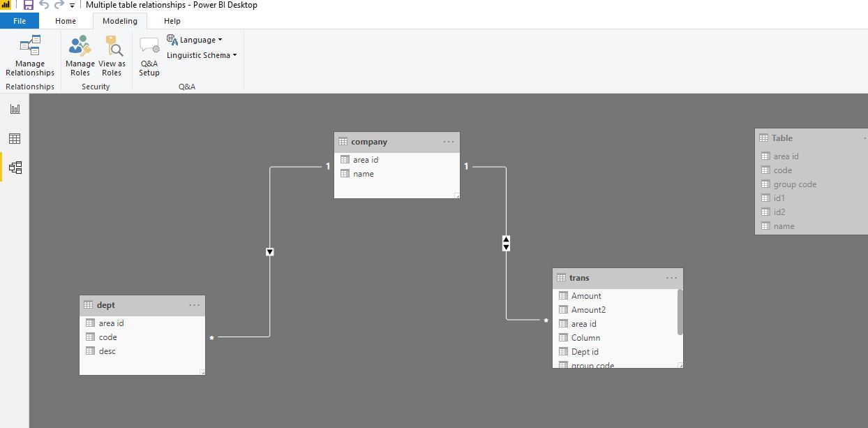This screenshot has height=428, width=868.
Task: Click the trans table vertical scrollbar
Action: tap(680, 312)
